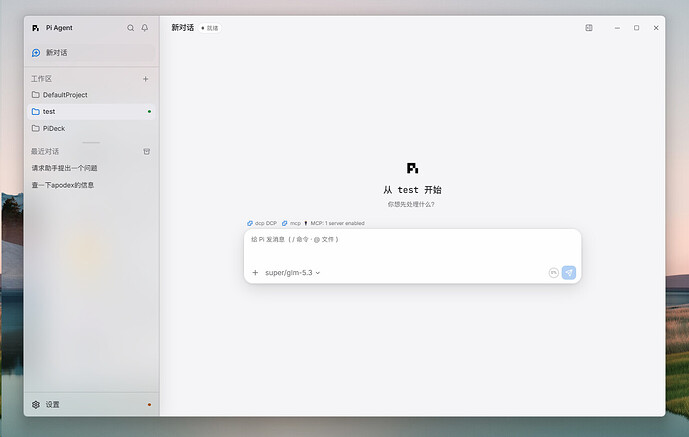
Task: Minimize the Pi Agent window
Action: (x=617, y=28)
